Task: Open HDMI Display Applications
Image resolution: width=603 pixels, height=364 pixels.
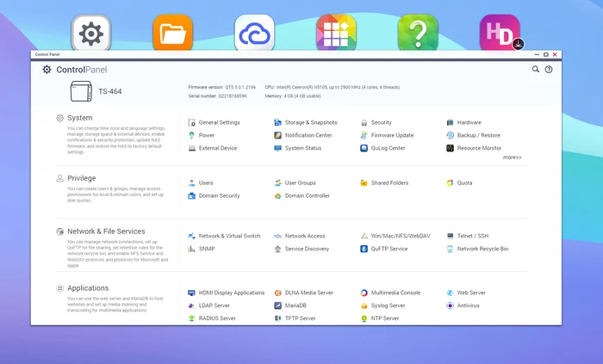Action: (x=226, y=293)
